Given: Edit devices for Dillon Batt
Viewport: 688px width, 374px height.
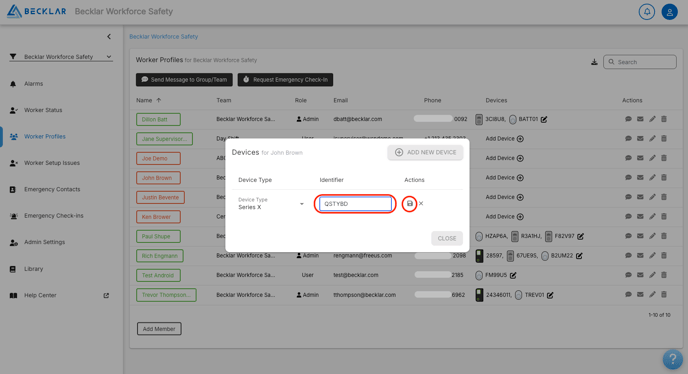Looking at the screenshot, I should click(x=544, y=119).
